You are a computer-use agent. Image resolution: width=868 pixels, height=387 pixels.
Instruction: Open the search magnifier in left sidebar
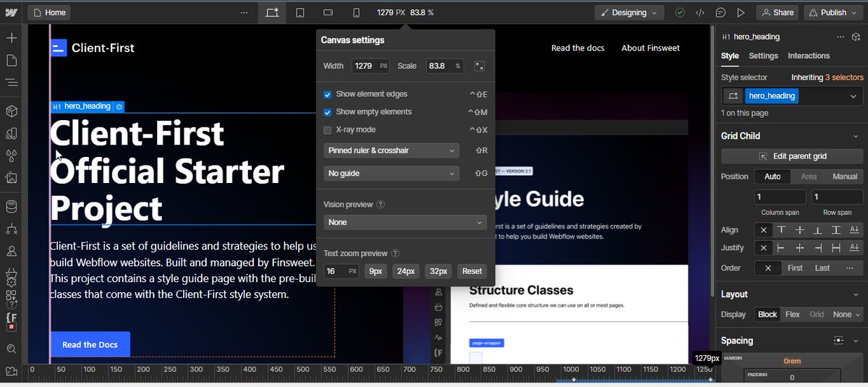[11, 349]
